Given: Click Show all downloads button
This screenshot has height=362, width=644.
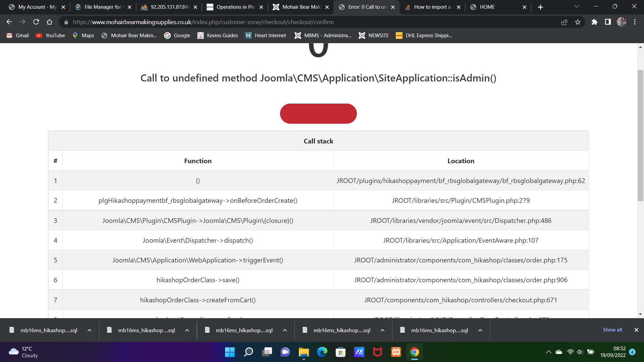Looking at the screenshot, I should point(612,330).
